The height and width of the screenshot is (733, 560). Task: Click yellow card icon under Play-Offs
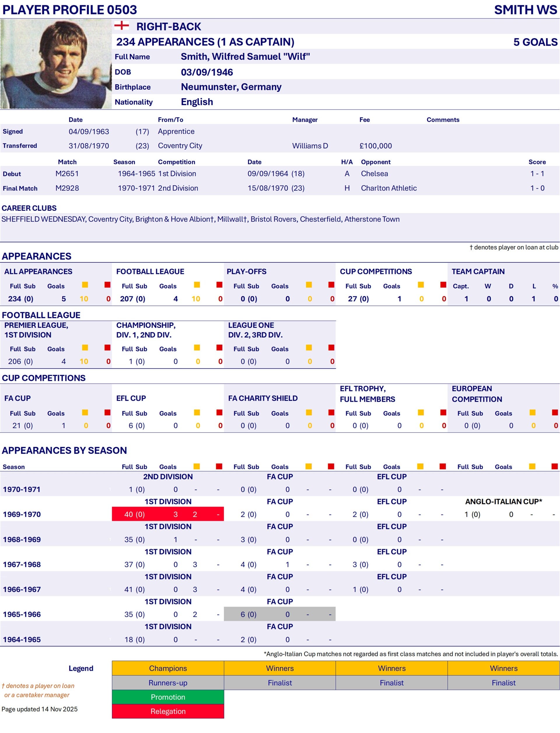(309, 285)
